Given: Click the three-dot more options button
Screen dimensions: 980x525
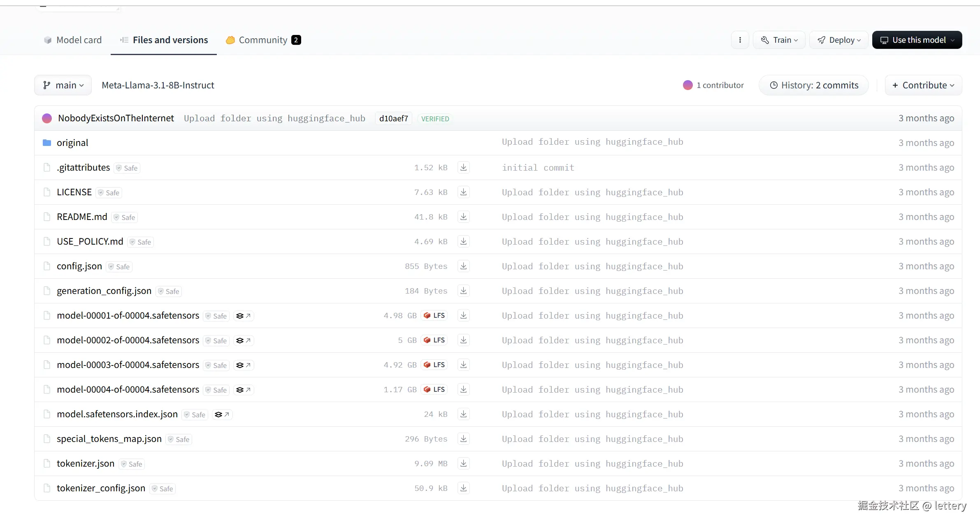Looking at the screenshot, I should click(740, 40).
